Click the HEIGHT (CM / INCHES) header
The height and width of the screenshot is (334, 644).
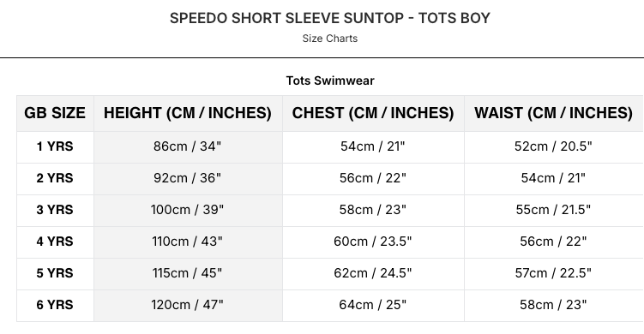188,113
